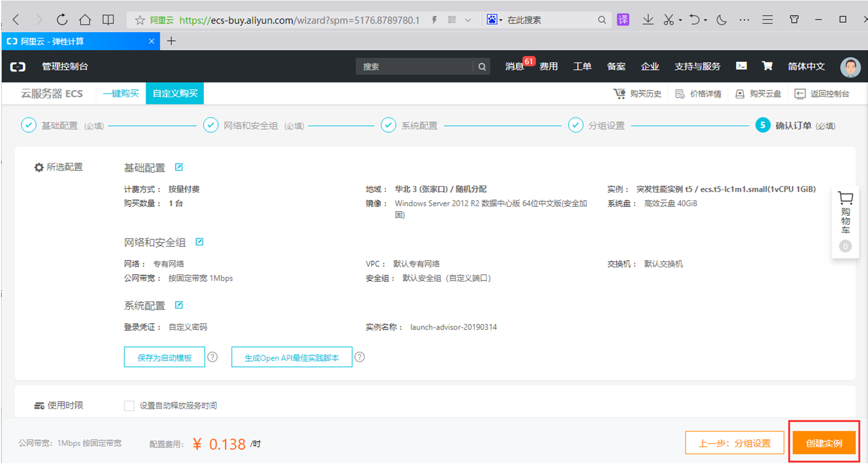
Task: Click help icon next to Open API script button
Action: coord(359,357)
